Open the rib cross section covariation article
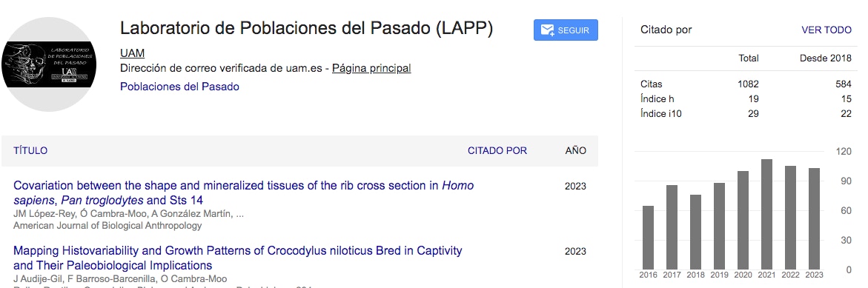 tap(244, 193)
